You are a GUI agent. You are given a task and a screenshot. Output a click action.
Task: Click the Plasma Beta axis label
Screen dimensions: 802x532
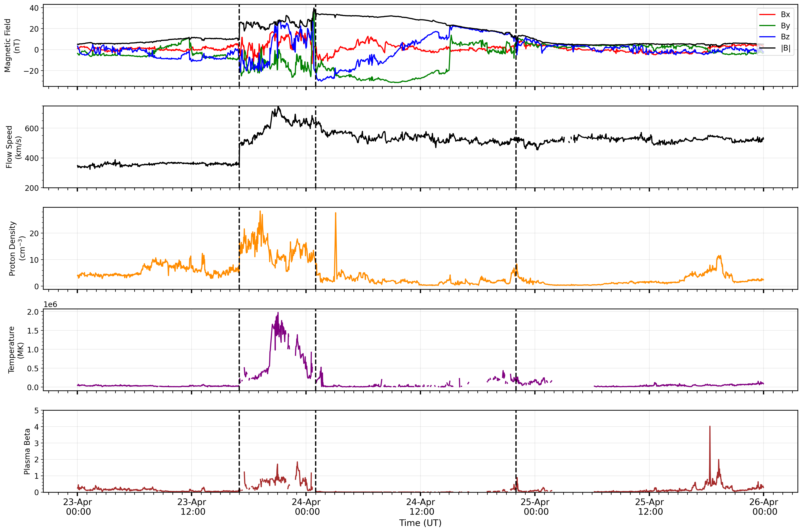click(27, 451)
